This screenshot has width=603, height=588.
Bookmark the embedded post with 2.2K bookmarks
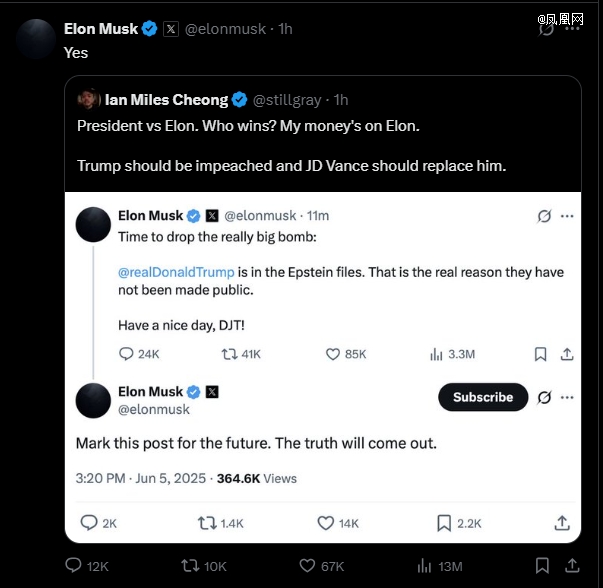[444, 523]
